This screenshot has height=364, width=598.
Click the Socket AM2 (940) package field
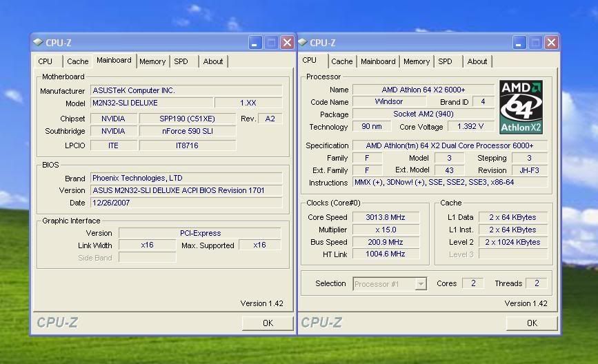pyautogui.click(x=423, y=114)
